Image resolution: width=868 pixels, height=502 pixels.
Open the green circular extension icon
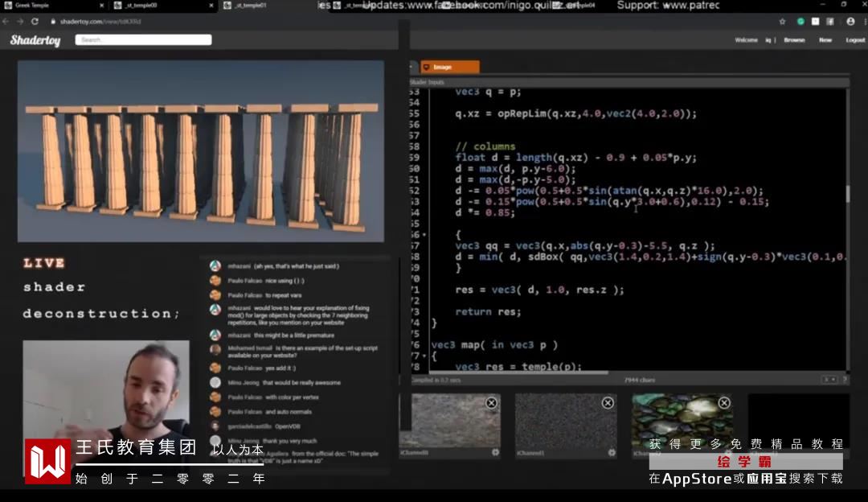click(x=800, y=22)
